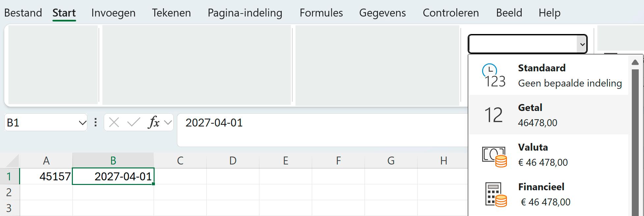Click the confirm checkmark in formula bar

tap(133, 123)
